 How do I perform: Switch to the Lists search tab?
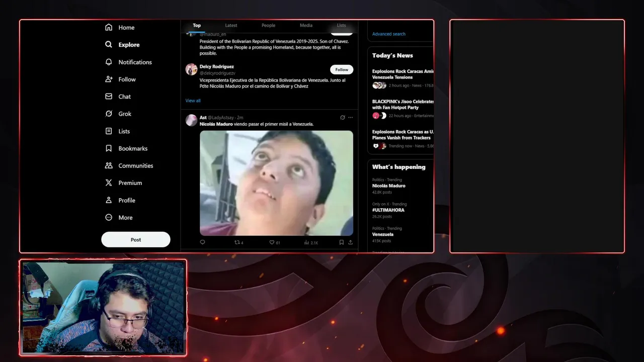pos(341,26)
